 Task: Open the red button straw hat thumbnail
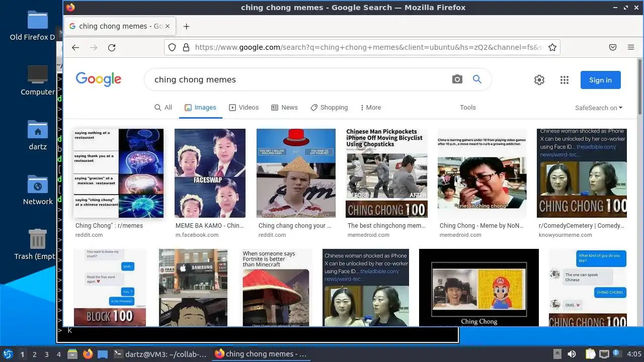(296, 173)
